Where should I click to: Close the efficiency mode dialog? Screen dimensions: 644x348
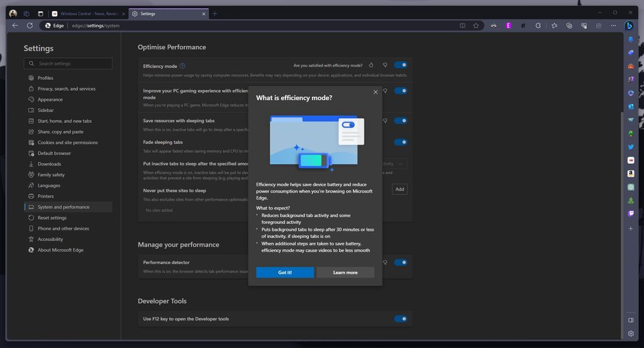point(375,92)
